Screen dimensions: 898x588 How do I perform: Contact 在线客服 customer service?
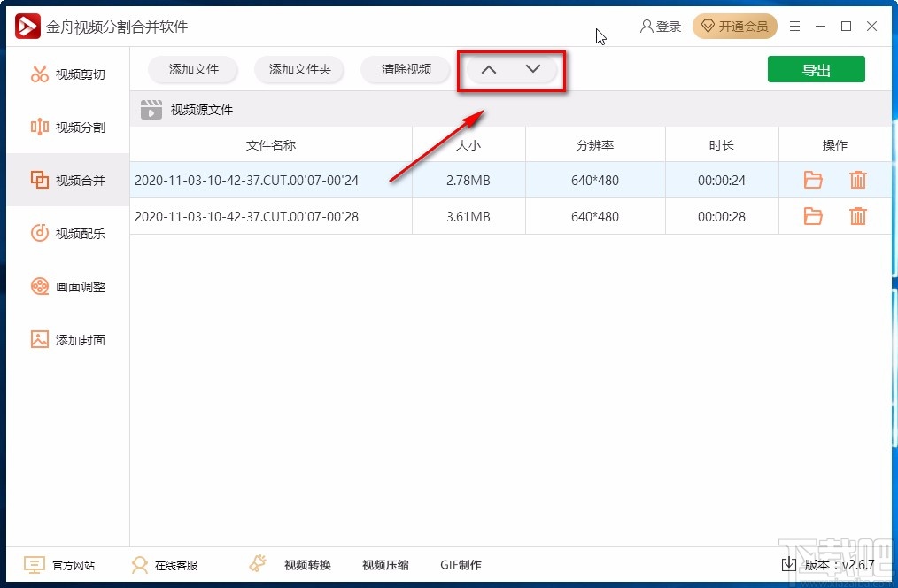tap(168, 564)
